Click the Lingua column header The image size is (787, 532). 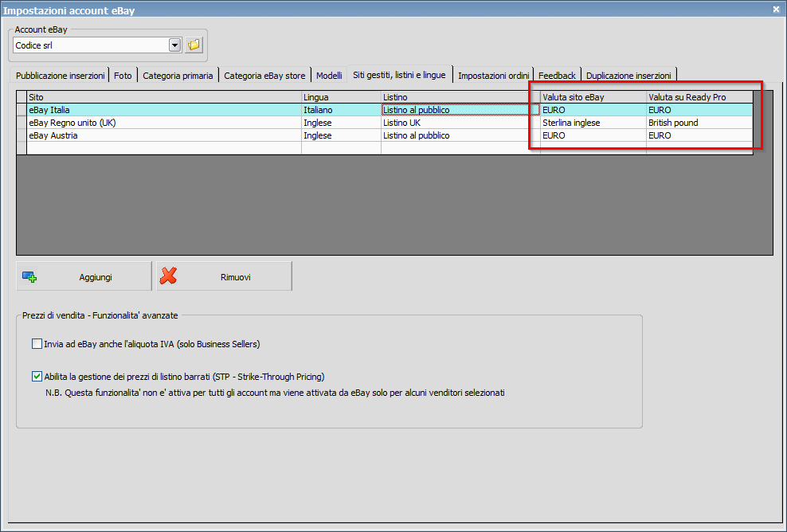[341, 97]
